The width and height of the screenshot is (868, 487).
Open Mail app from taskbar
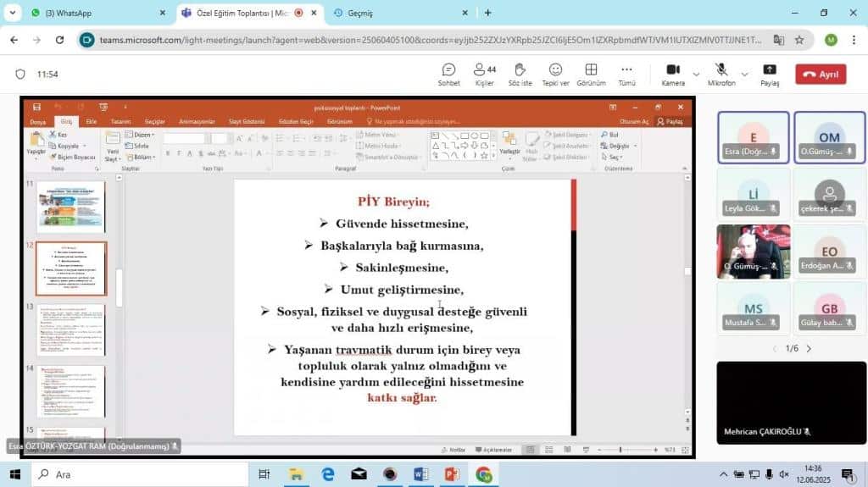point(359,474)
